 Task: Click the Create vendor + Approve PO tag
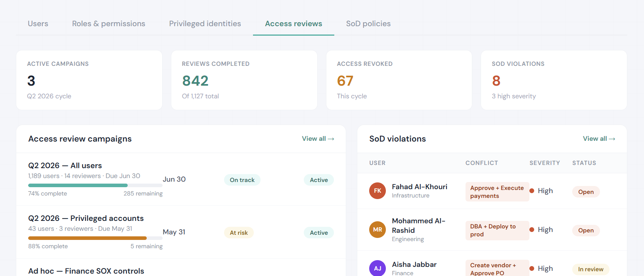coord(497,268)
